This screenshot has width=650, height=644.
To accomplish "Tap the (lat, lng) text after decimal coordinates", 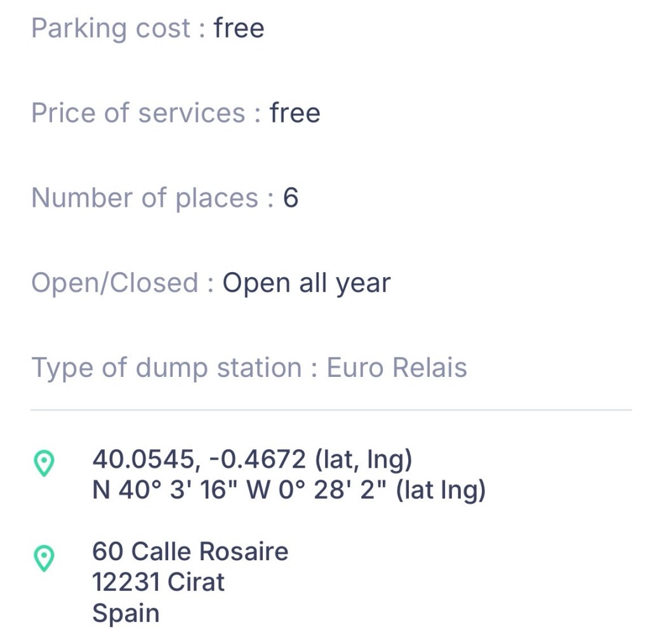I will 363,459.
